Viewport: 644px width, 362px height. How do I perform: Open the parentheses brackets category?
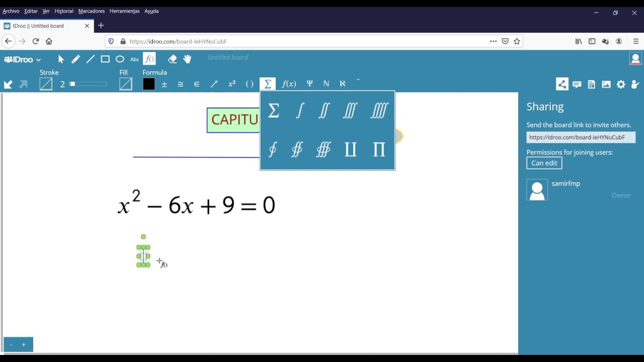[x=250, y=84]
